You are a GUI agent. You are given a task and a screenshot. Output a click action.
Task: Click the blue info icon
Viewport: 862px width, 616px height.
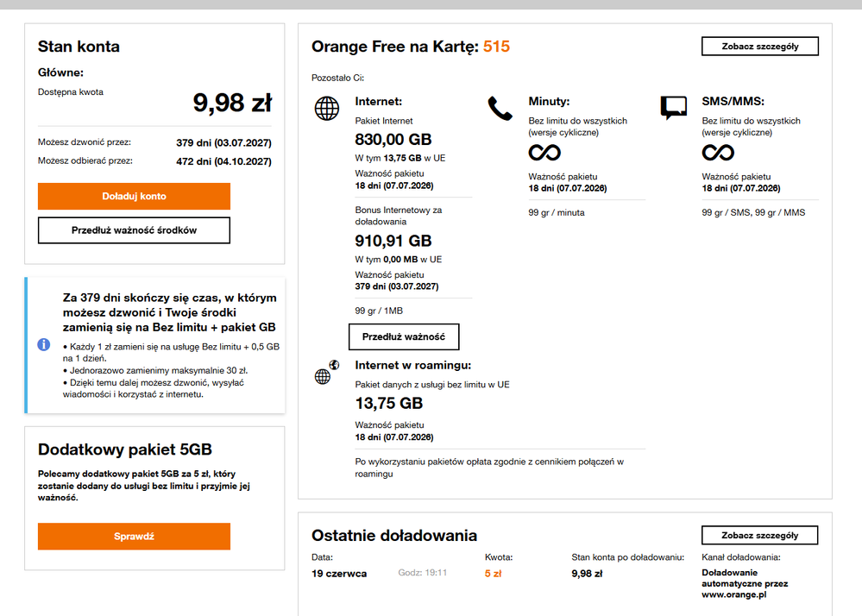(x=43, y=344)
